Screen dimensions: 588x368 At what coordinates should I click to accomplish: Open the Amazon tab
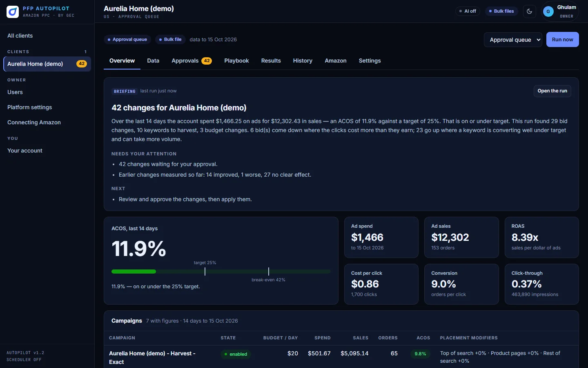[336, 61]
